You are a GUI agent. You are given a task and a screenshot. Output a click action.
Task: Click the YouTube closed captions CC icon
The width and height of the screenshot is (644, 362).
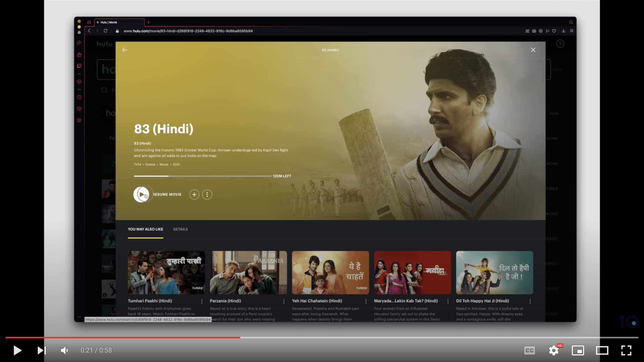(x=530, y=350)
